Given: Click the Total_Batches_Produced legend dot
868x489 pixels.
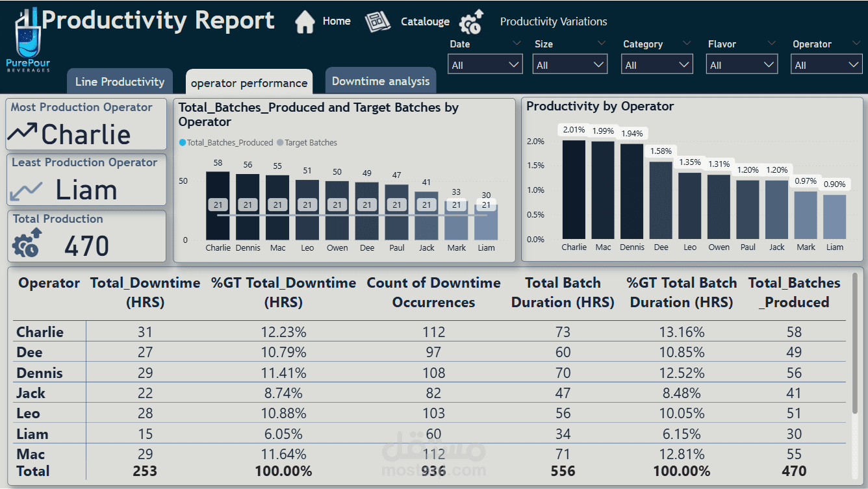Looking at the screenshot, I should [183, 143].
